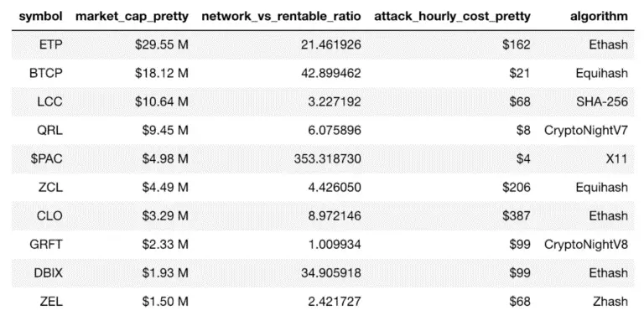This screenshot has width=644, height=326.
Task: Click attack cost $4 in $PAC row
Action: click(523, 158)
